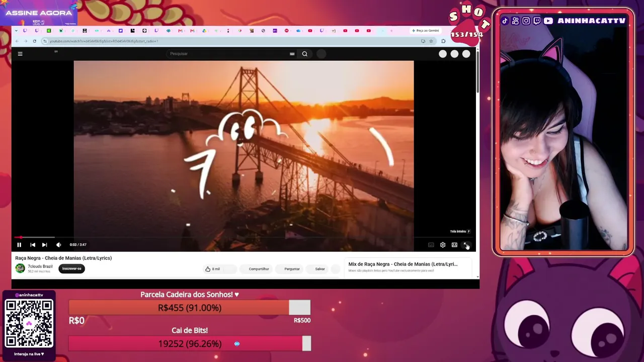Switch to the green Kick tab
This screenshot has height=362, width=644.
click(x=49, y=31)
